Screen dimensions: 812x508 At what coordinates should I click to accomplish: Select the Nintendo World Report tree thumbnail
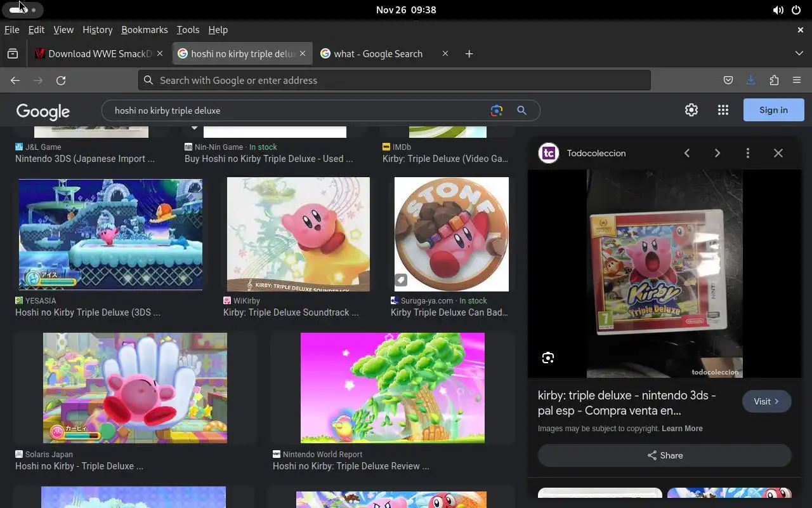tap(393, 388)
